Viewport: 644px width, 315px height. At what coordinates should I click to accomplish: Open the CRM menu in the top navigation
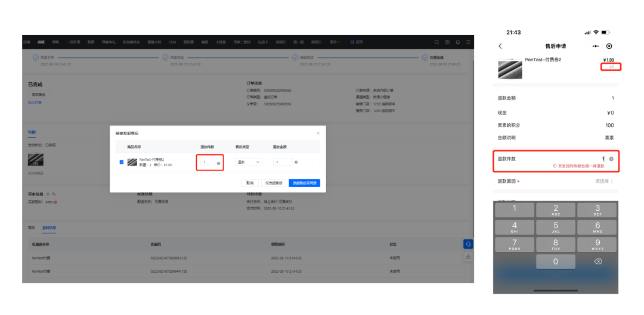coord(172,42)
